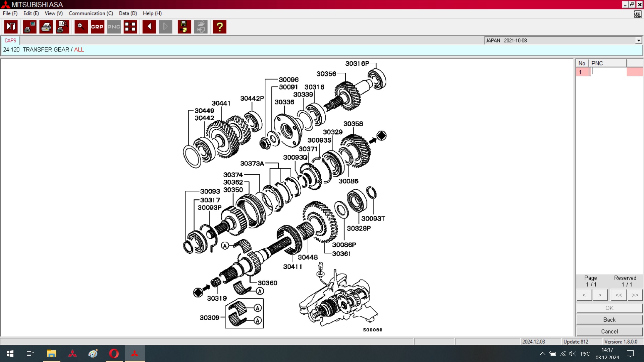Click the save floppy disk icon
The image size is (644, 362).
[x=184, y=27]
